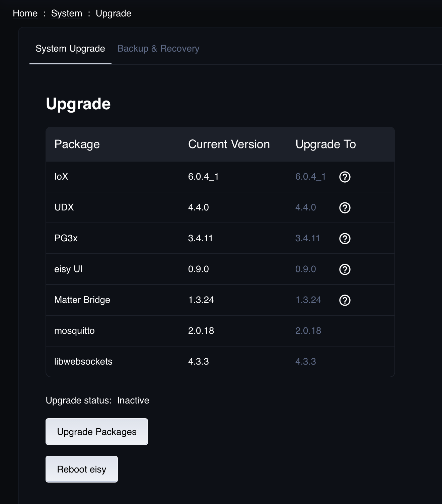Viewport: 442px width, 504px height.
Task: Click the Inactive upgrade status text
Action: pos(133,400)
